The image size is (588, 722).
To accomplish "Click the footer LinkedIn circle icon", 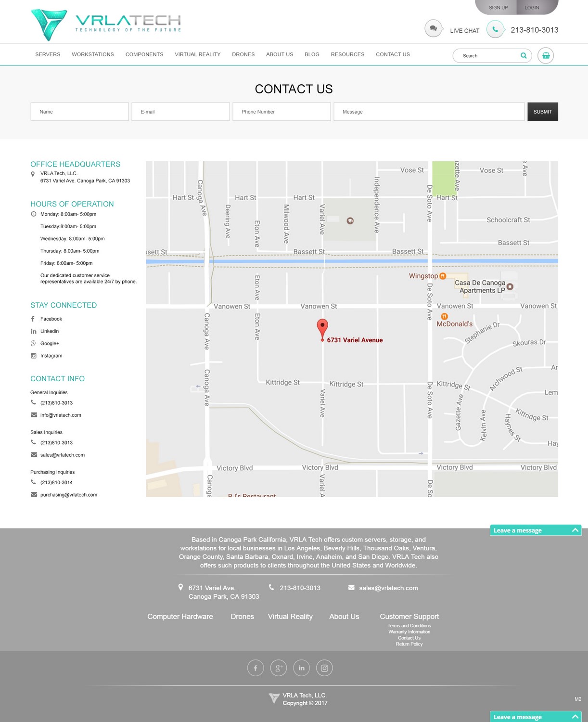I will (x=302, y=668).
